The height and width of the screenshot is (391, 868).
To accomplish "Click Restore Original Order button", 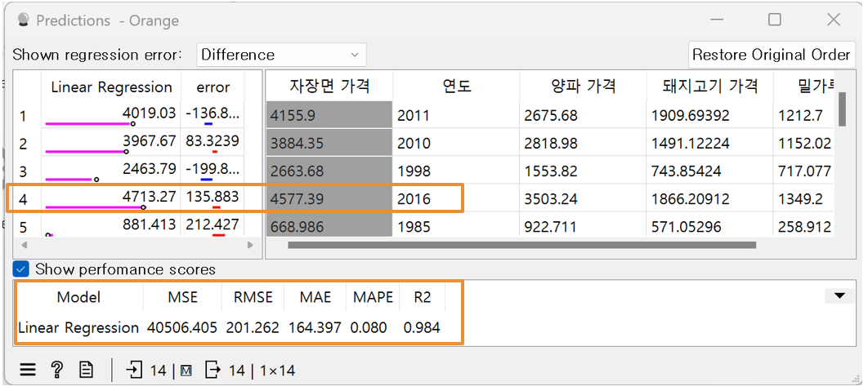I will [x=771, y=55].
